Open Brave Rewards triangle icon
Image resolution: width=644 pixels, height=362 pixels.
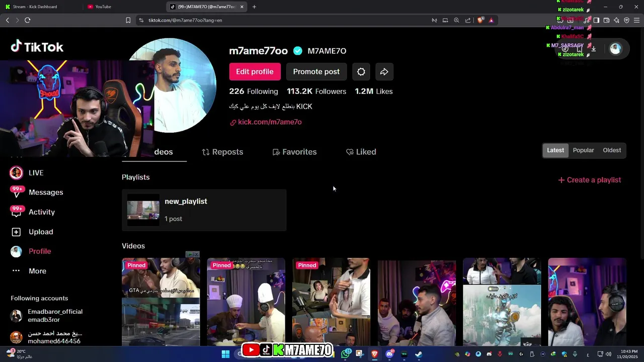(491, 20)
